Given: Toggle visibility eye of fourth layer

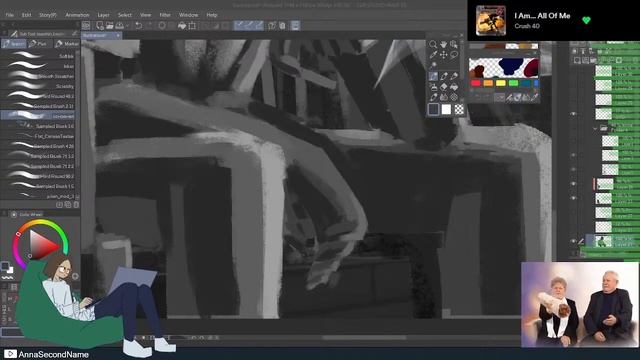Looking at the screenshot, I should tap(573, 114).
